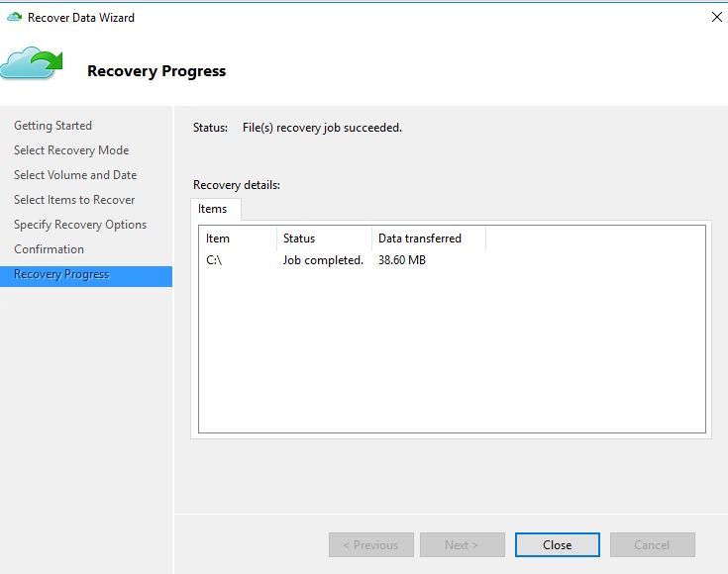Screen dimensions: 728x574
Task: Select the Confirmation step in sidebar
Action: 49,249
